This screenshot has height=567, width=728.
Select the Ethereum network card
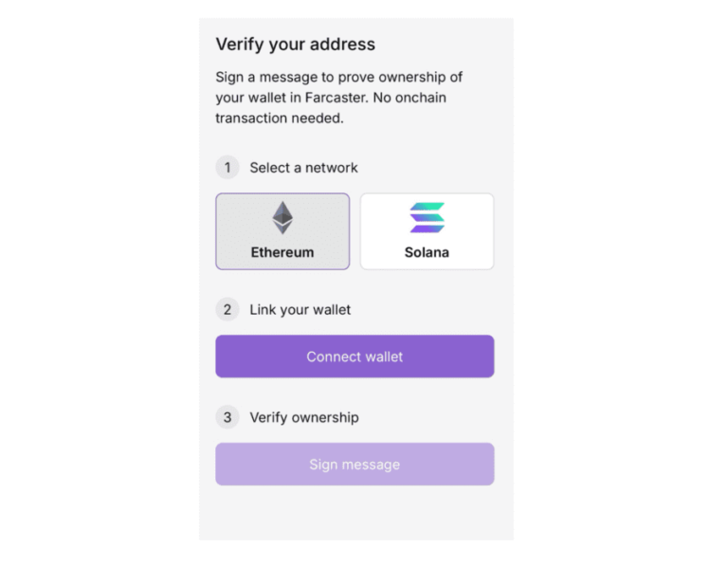tap(282, 231)
